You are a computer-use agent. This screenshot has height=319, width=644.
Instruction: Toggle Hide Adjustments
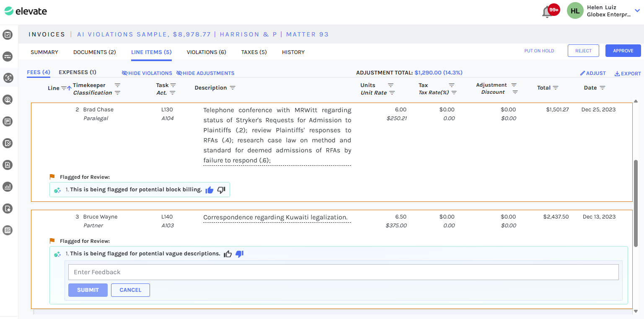pos(205,73)
